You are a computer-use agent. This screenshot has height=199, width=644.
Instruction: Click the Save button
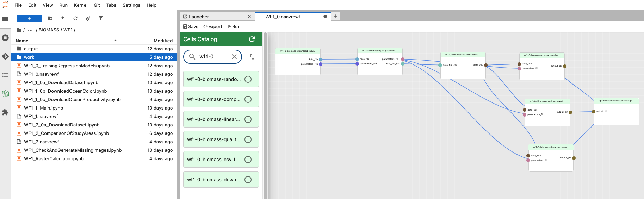click(x=191, y=26)
